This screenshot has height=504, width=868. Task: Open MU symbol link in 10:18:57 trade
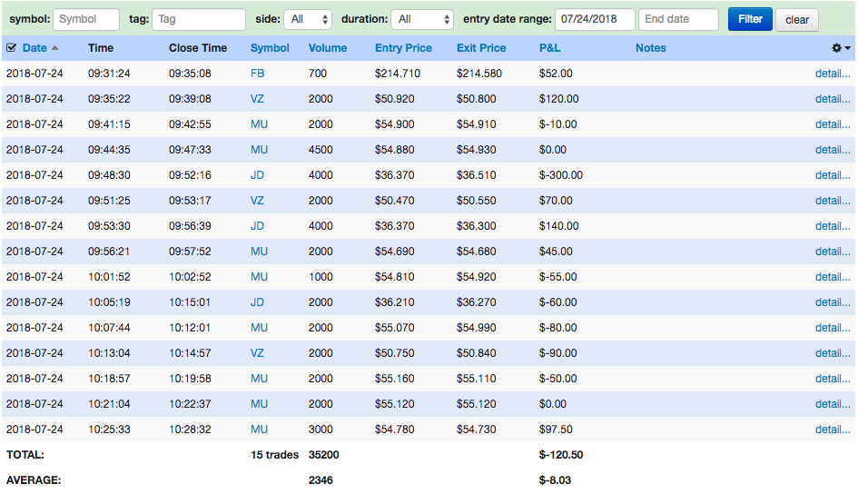[x=259, y=379]
